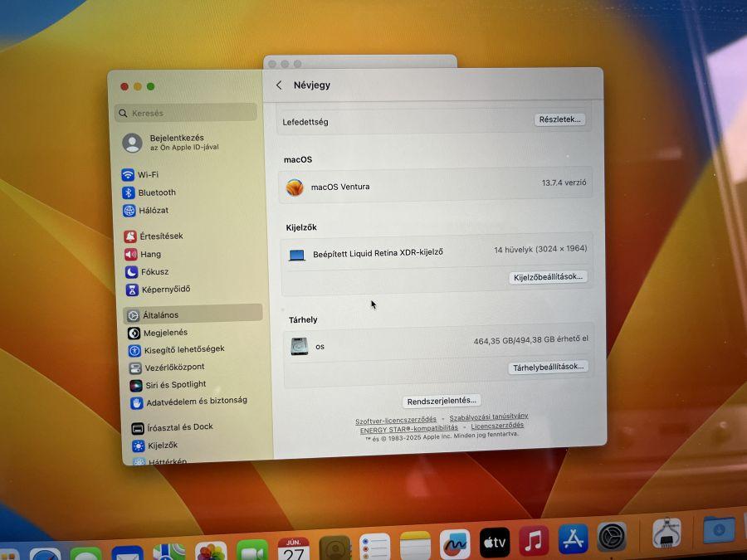Image resolution: width=747 pixels, height=560 pixels.
Task: Click the background window's title bar
Action: click(360, 62)
